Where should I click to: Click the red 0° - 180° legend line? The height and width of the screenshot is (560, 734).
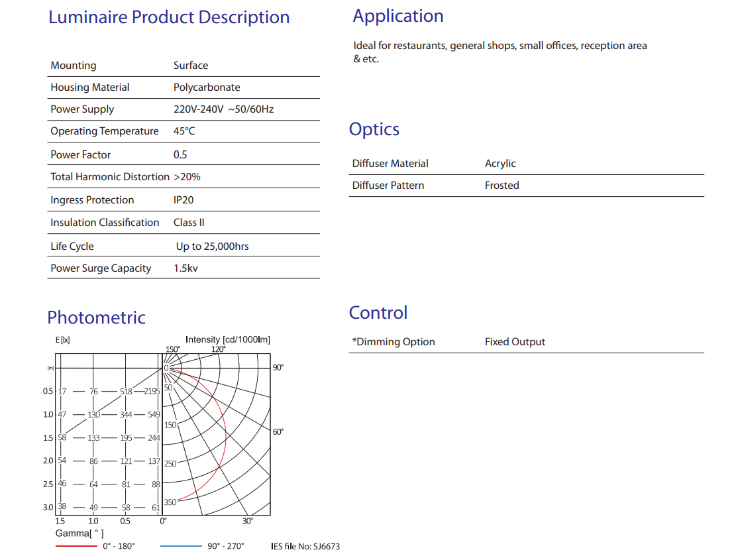click(76, 546)
